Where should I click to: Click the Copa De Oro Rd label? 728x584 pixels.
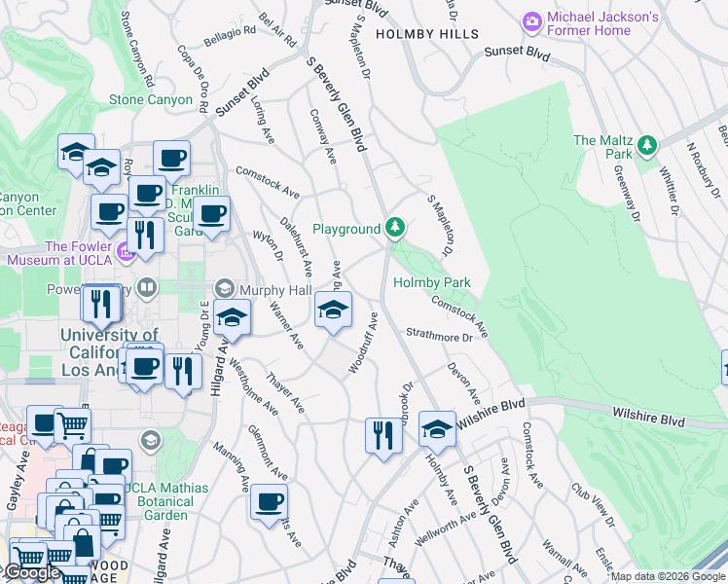point(193,79)
